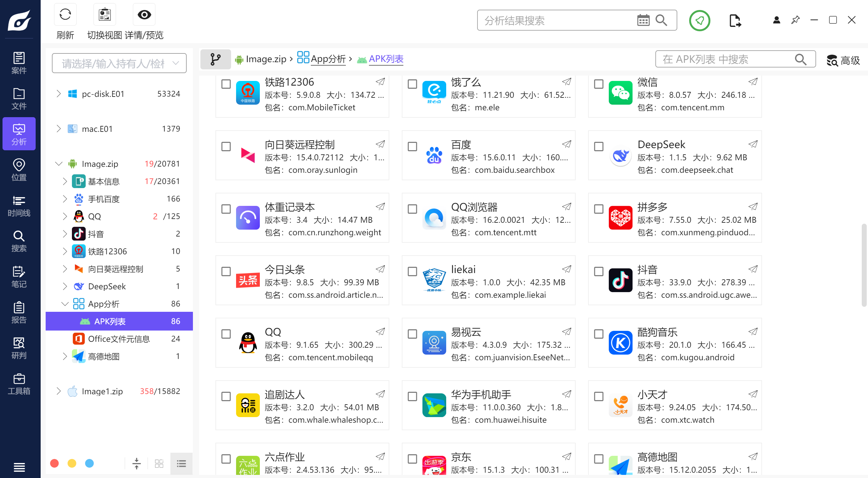Screen dimensions: 868x478
Task: Open the 小天才 app card title
Action: [652, 394]
